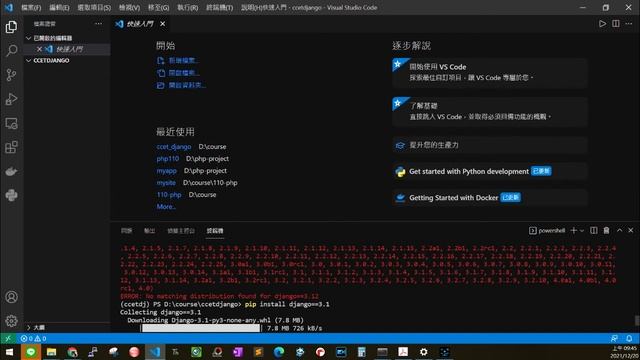The image size is (640, 360).
Task: Open the Accounts menu icon
Action: point(11,297)
